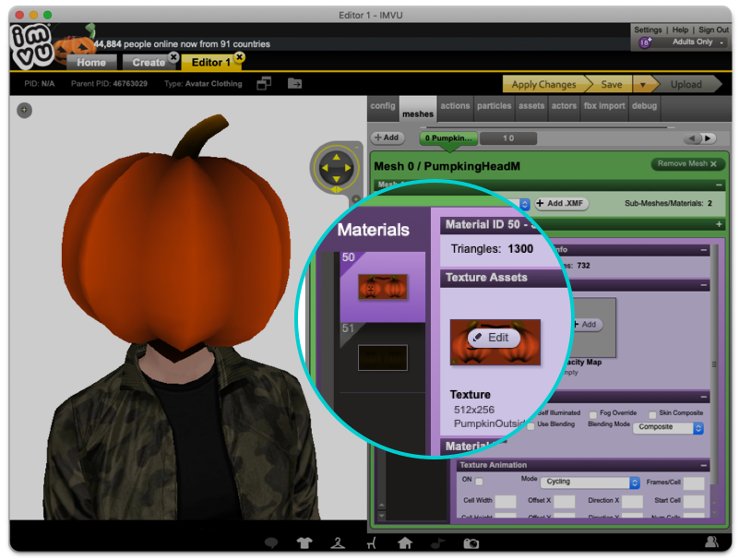This screenshot has height=560, width=739.
Task: Click the Add .XMF button
Action: point(561,204)
